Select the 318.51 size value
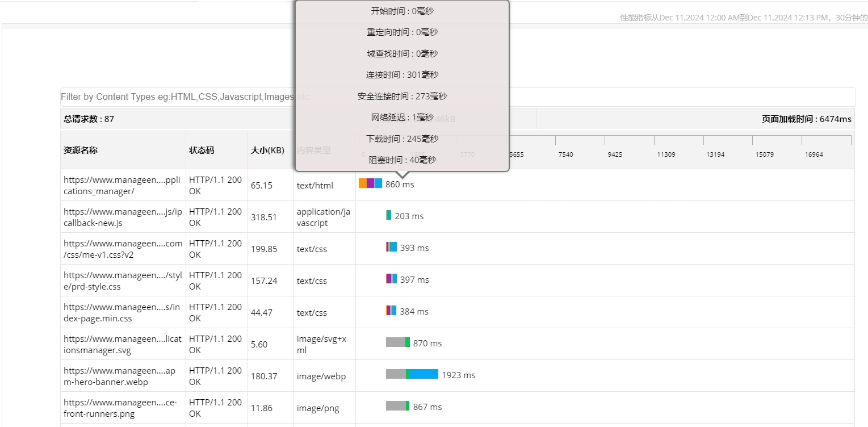The width and height of the screenshot is (868, 427). pos(264,217)
